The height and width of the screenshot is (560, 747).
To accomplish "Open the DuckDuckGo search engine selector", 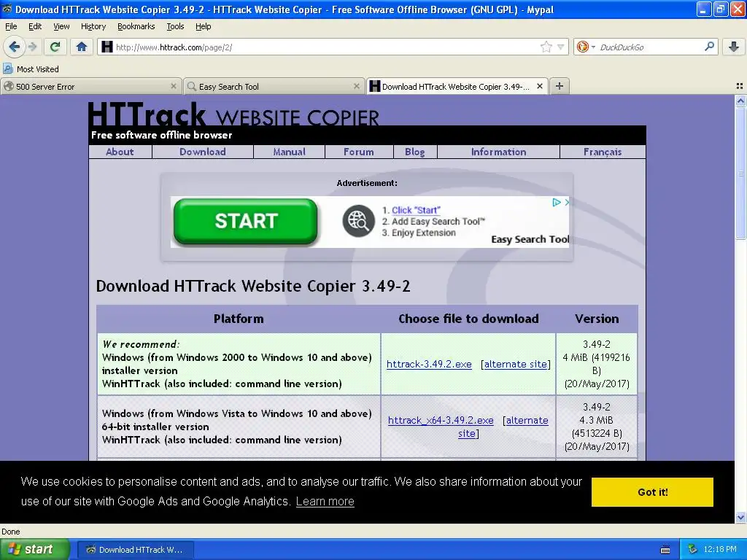I will pos(586,47).
